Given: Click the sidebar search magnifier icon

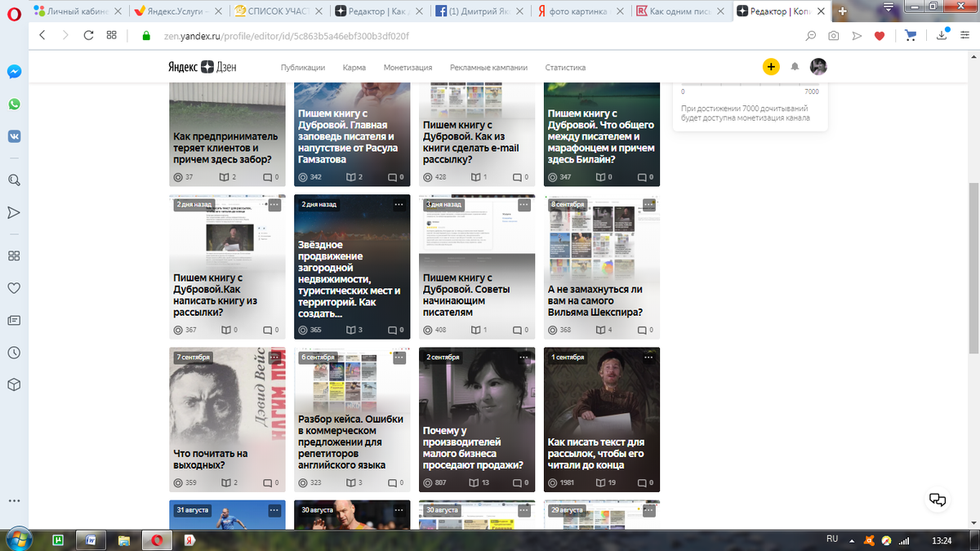Looking at the screenshot, I should pos(14,180).
